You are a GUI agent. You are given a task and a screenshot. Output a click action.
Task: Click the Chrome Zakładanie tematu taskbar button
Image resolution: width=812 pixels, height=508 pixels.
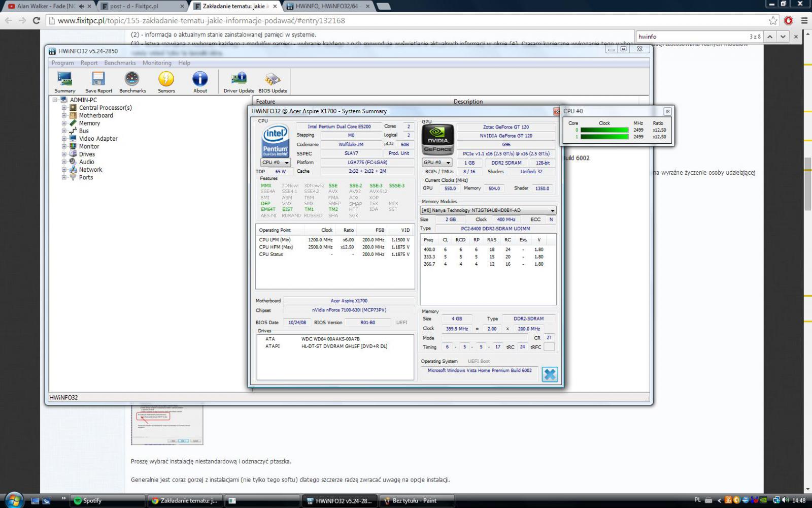coord(186,500)
